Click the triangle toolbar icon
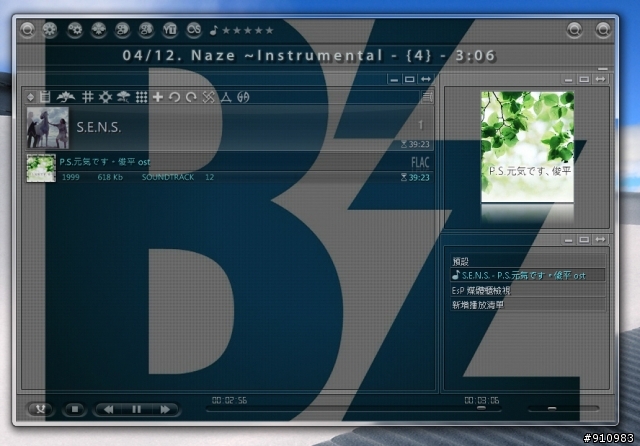This screenshot has height=446, width=640. coord(226,97)
